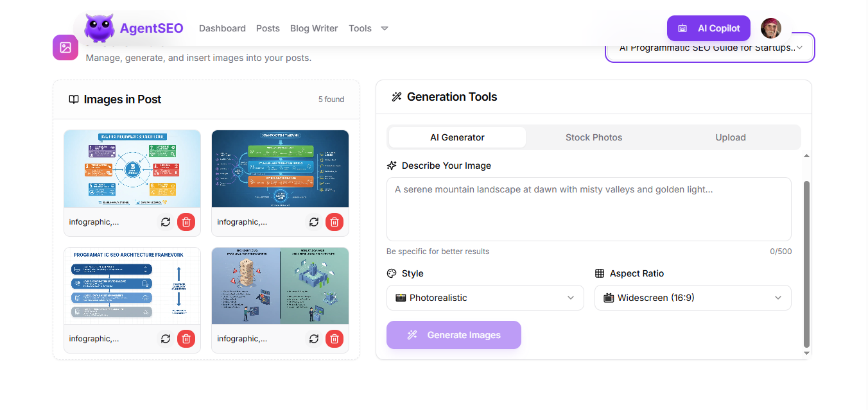
Task: Open the Aspect Ratio dropdown showing Widescreen
Action: (x=693, y=298)
